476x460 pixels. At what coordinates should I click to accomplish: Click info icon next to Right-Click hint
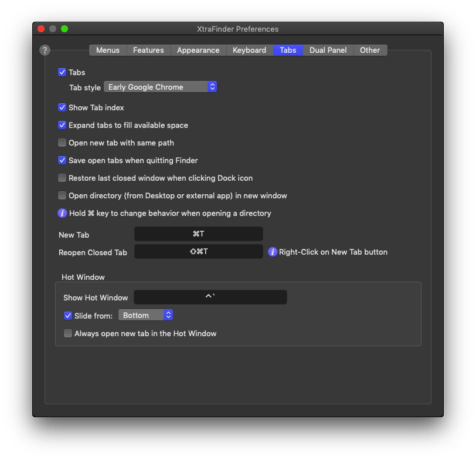click(273, 252)
